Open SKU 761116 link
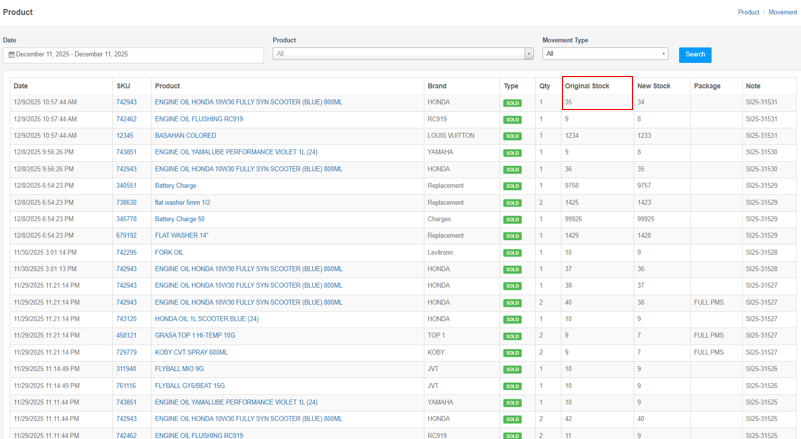Screen dimensions: 801x439 coord(126,386)
